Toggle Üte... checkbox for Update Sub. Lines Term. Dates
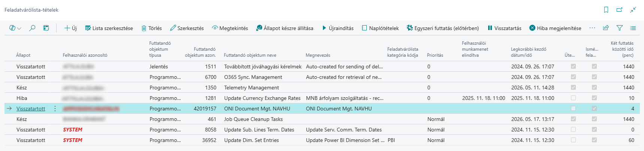Viewport: 644px width, 151px height. [x=573, y=130]
